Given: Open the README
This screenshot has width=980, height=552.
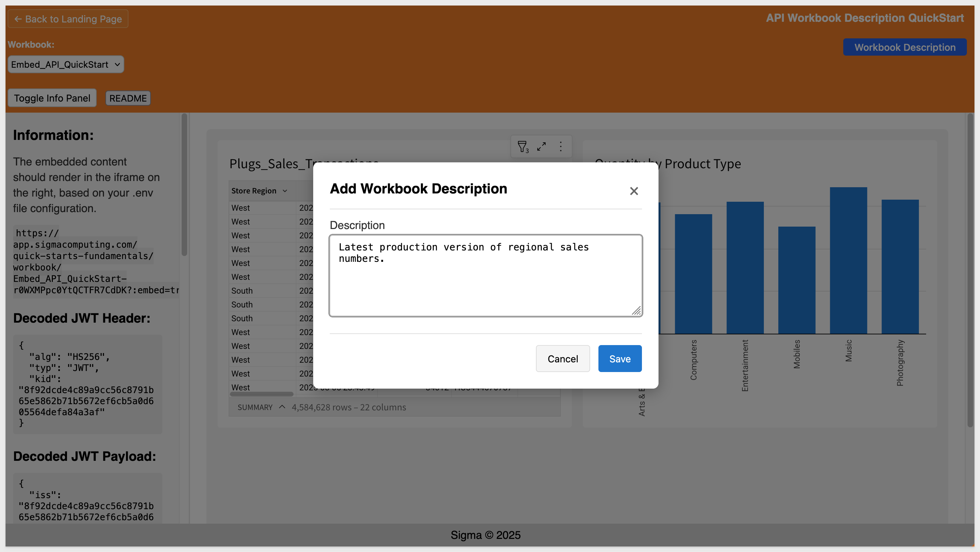Looking at the screenshot, I should (x=128, y=98).
